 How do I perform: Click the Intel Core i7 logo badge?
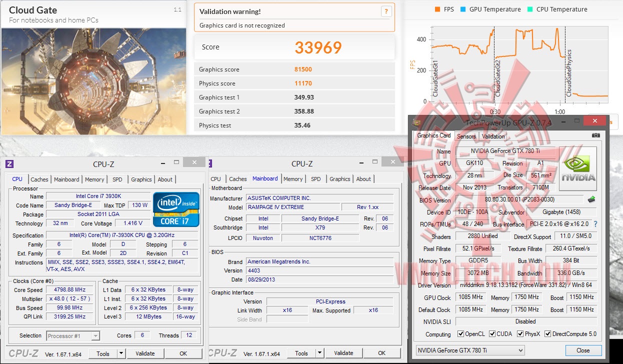coord(176,209)
